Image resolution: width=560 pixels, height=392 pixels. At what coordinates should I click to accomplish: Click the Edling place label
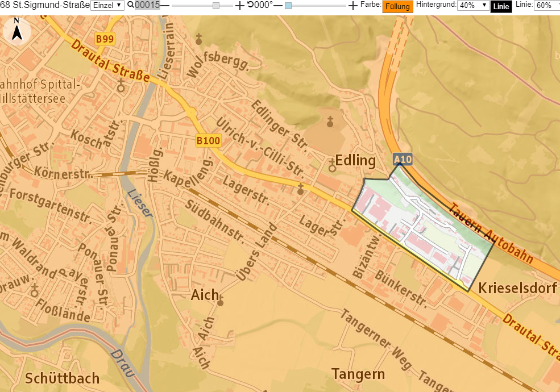tap(355, 160)
